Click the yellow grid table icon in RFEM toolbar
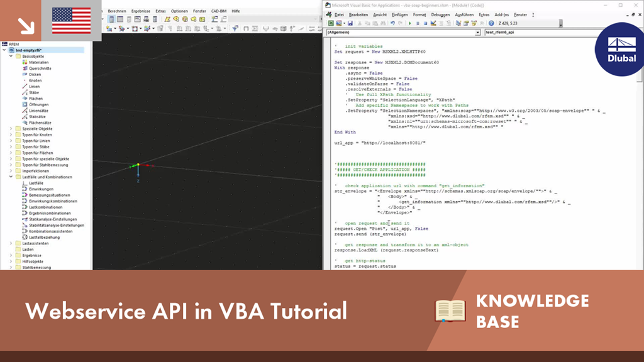 202,19
